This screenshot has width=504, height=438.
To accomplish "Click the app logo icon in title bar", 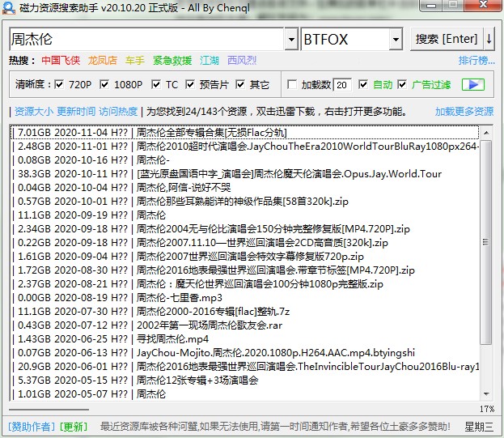I will point(8,8).
